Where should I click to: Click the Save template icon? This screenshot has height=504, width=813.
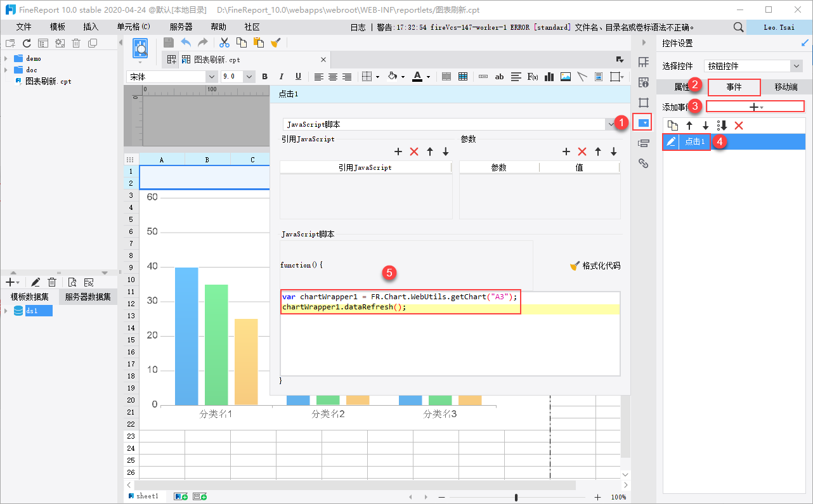pyautogui.click(x=169, y=42)
